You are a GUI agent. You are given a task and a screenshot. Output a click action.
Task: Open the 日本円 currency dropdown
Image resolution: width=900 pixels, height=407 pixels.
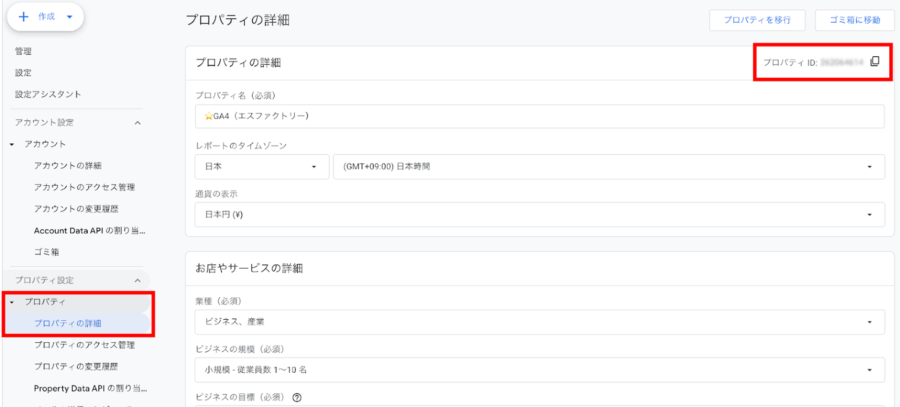pyautogui.click(x=540, y=214)
